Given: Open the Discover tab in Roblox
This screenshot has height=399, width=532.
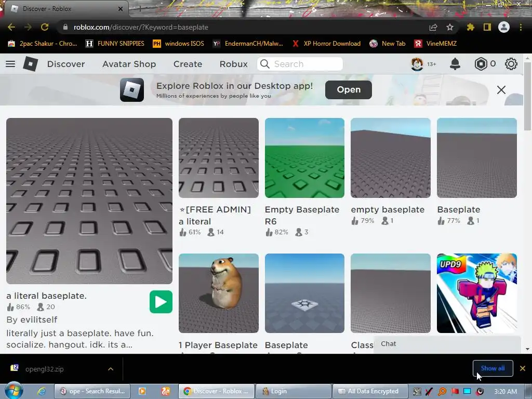Looking at the screenshot, I should click(66, 64).
